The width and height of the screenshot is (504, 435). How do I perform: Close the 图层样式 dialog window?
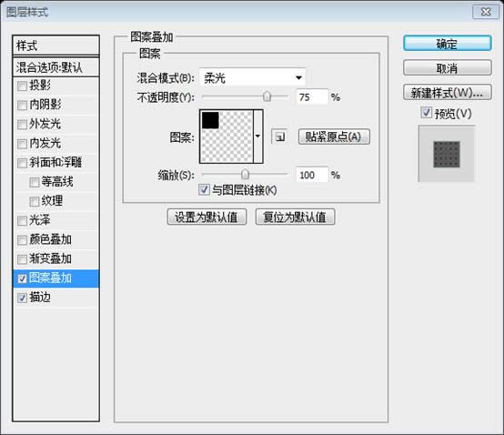pyautogui.click(x=486, y=12)
